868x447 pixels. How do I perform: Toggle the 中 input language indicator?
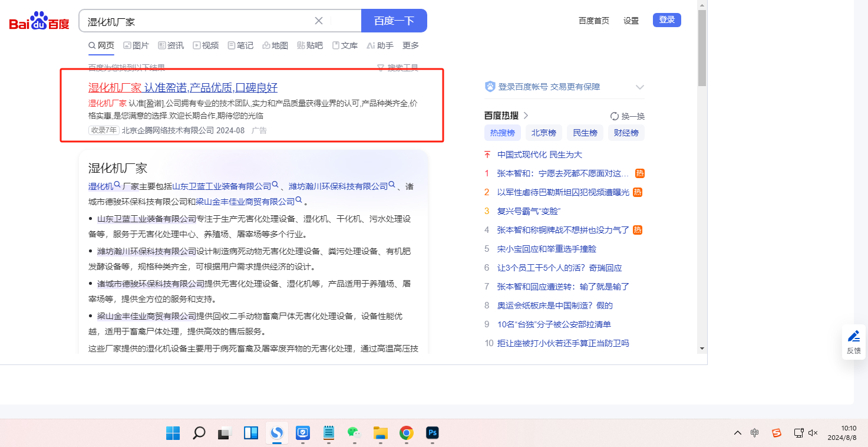click(755, 433)
